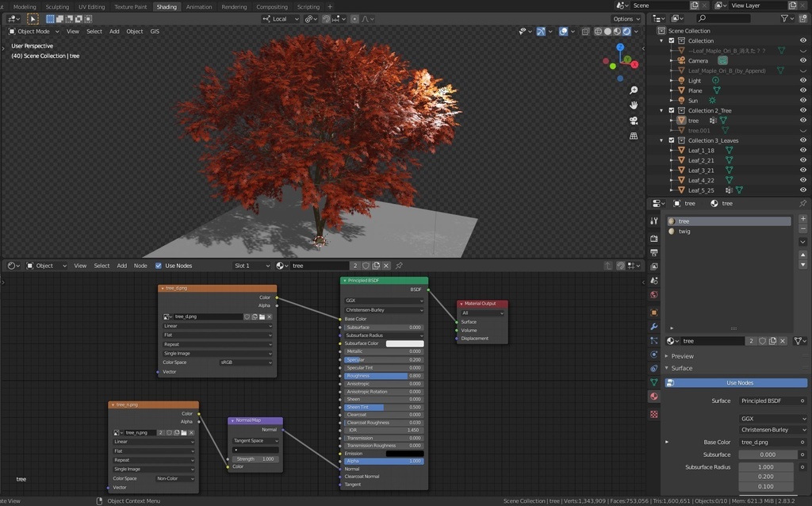Click the Use Nodes button

tap(739, 382)
